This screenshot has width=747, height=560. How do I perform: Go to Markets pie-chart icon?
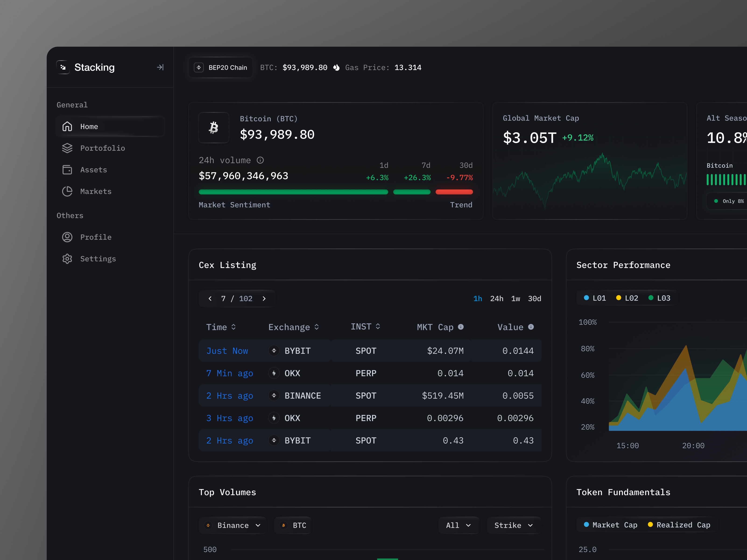(67, 191)
